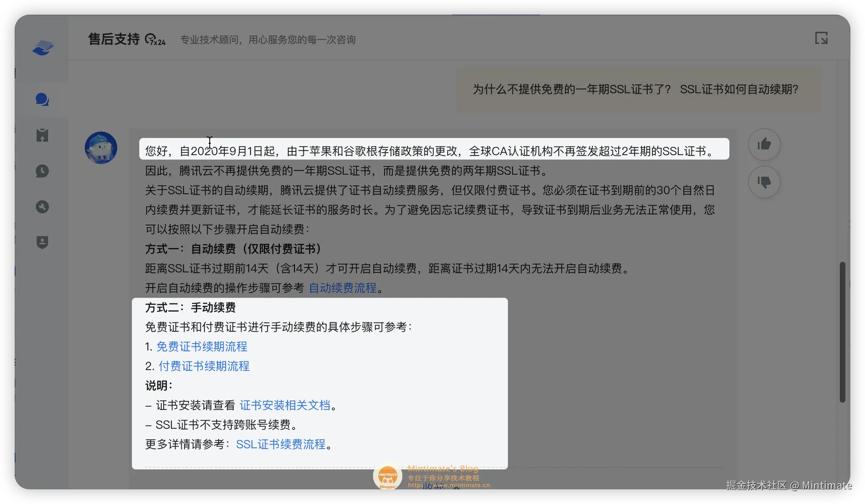Open the work order clipboard icon in sidebar
Screen dimensions: 865x504
[x=42, y=136]
